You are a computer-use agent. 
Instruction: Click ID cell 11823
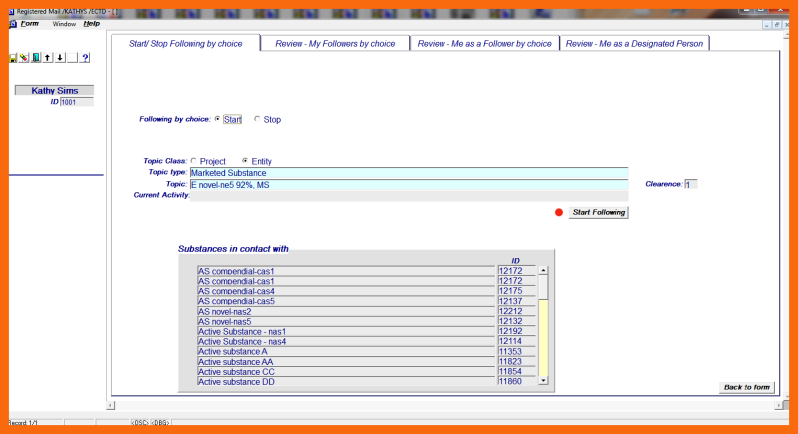[517, 362]
